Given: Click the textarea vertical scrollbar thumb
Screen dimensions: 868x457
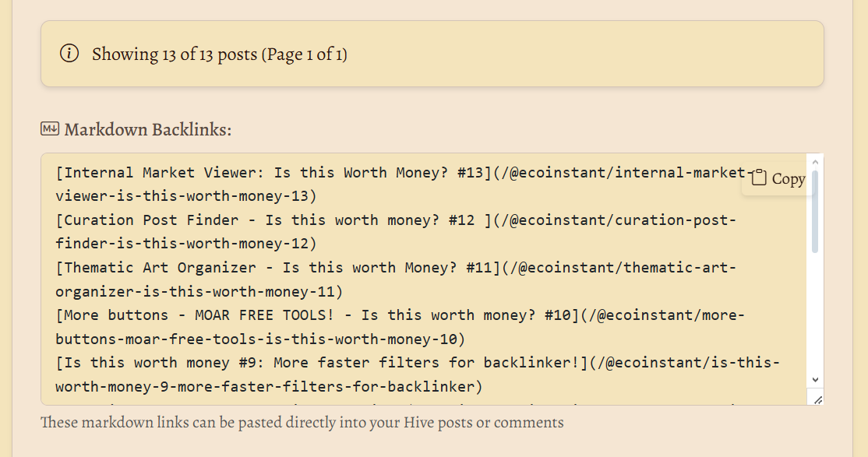Looking at the screenshot, I should tap(815, 210).
